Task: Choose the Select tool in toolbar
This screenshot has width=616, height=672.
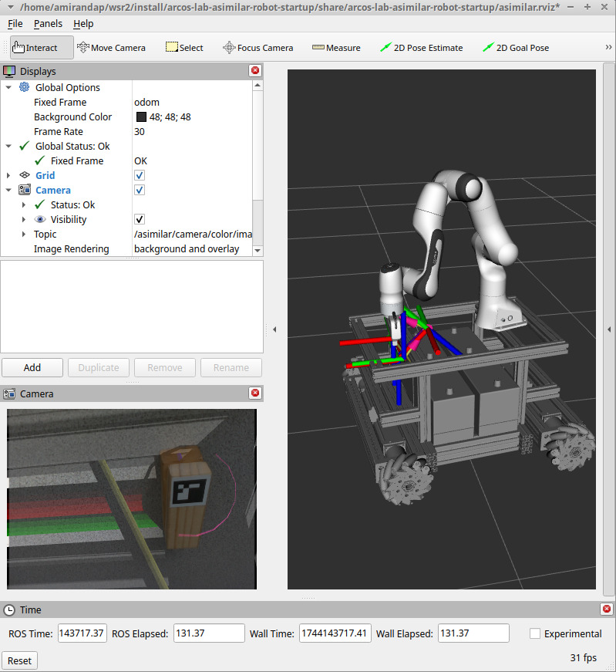Action: (x=184, y=48)
